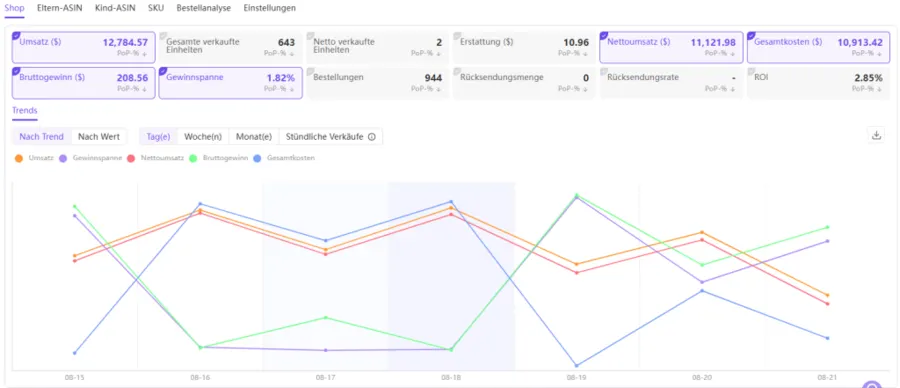Click PoP-% arrow on Erstattung card
900x388 pixels.
click(586, 53)
